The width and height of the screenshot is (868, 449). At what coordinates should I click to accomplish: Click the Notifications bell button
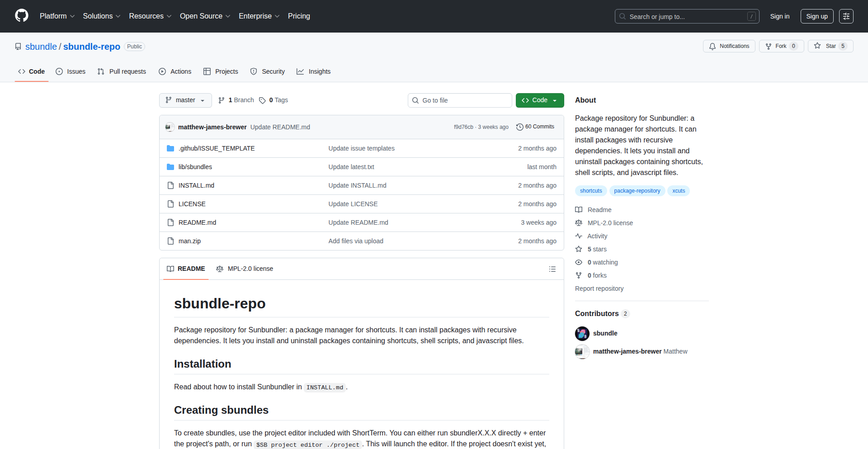(729, 46)
